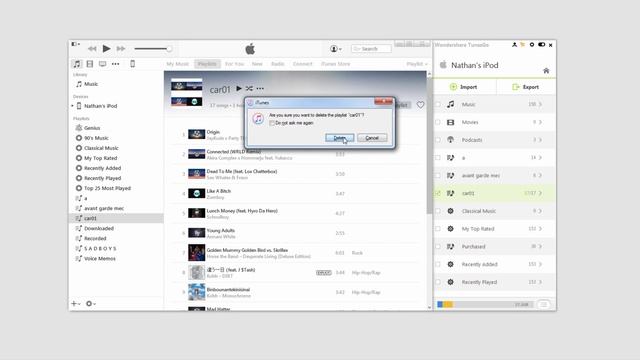Expand Nathan's iPod in iTunes sidebar

pyautogui.click(x=73, y=106)
